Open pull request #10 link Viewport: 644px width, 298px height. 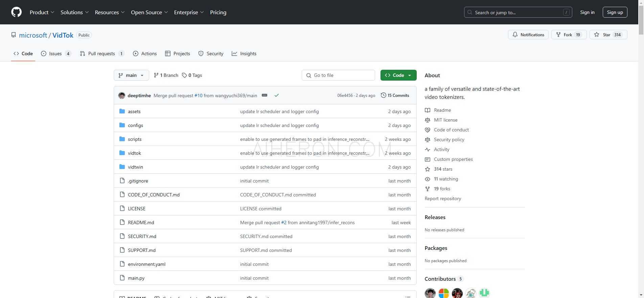click(x=198, y=95)
